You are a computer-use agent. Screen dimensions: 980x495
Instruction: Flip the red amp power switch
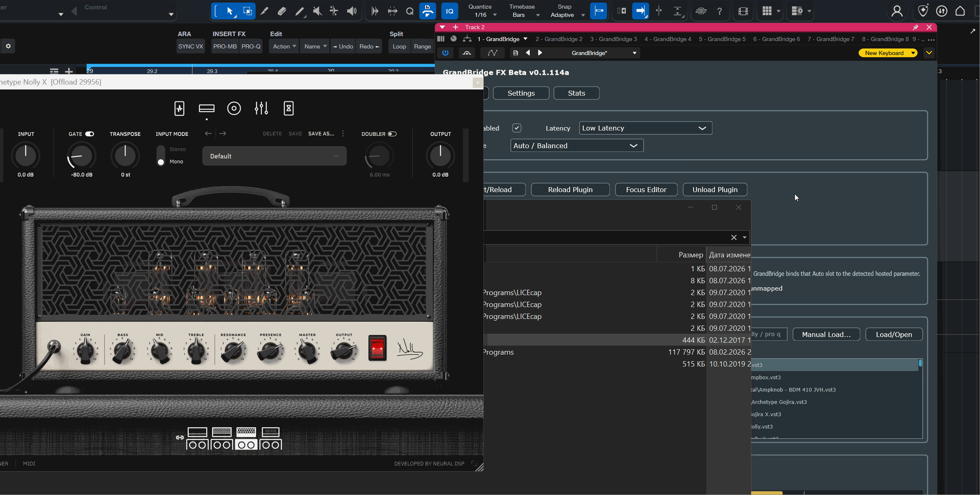pyautogui.click(x=378, y=348)
